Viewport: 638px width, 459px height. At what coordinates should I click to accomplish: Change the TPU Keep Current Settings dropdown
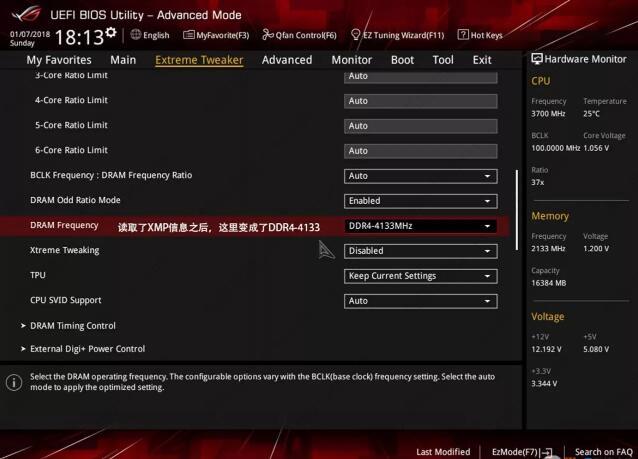tap(420, 276)
